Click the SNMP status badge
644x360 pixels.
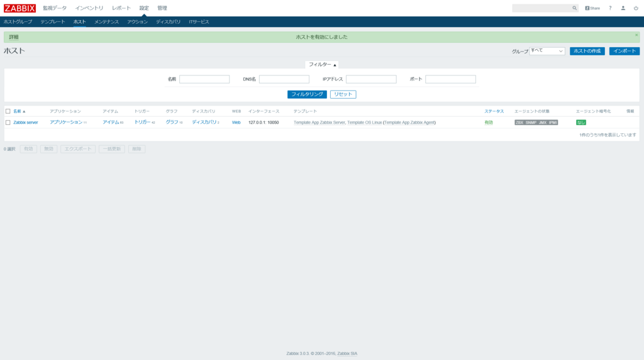[531, 123]
